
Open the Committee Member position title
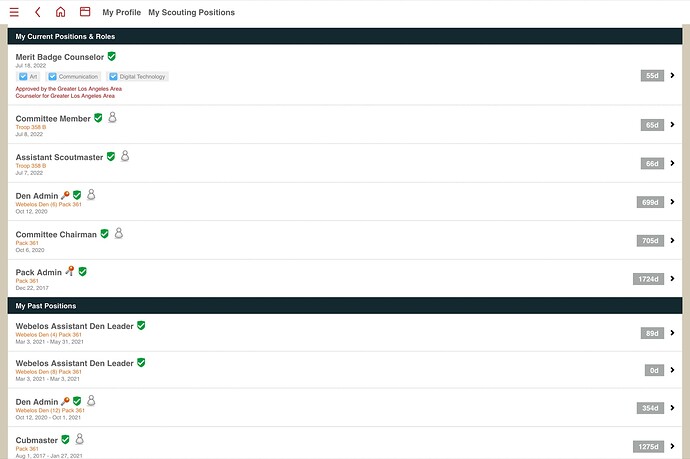pyautogui.click(x=53, y=118)
